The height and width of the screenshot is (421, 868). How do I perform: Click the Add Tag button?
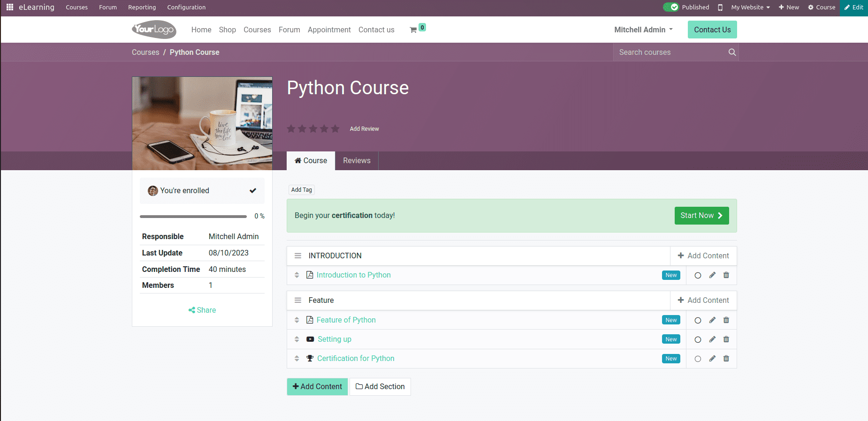[301, 190]
